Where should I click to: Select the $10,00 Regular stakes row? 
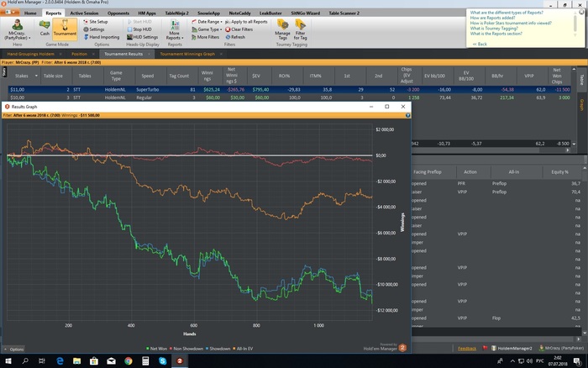pos(290,97)
